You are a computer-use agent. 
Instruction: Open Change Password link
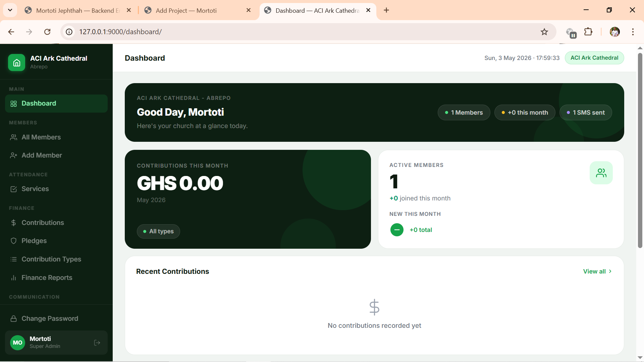click(x=56, y=319)
